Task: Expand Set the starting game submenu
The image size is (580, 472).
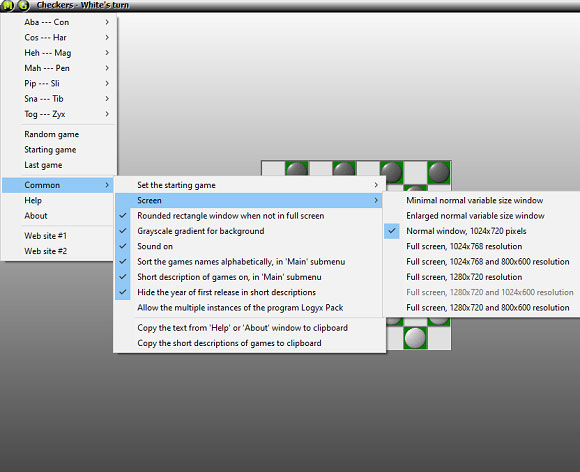Action: (x=249, y=185)
